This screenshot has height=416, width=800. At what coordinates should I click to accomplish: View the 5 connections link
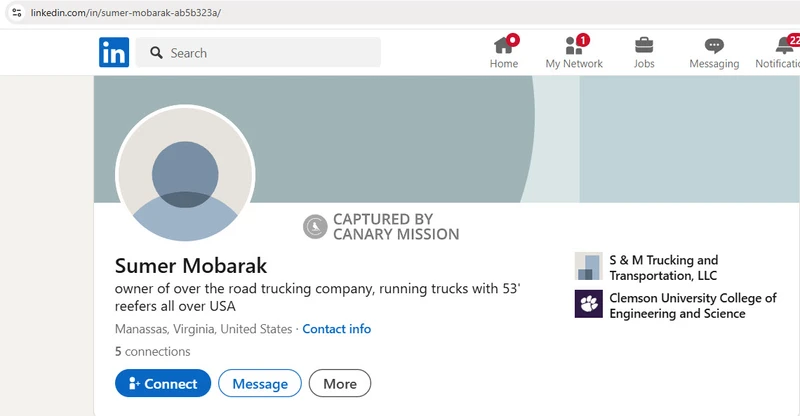click(153, 352)
